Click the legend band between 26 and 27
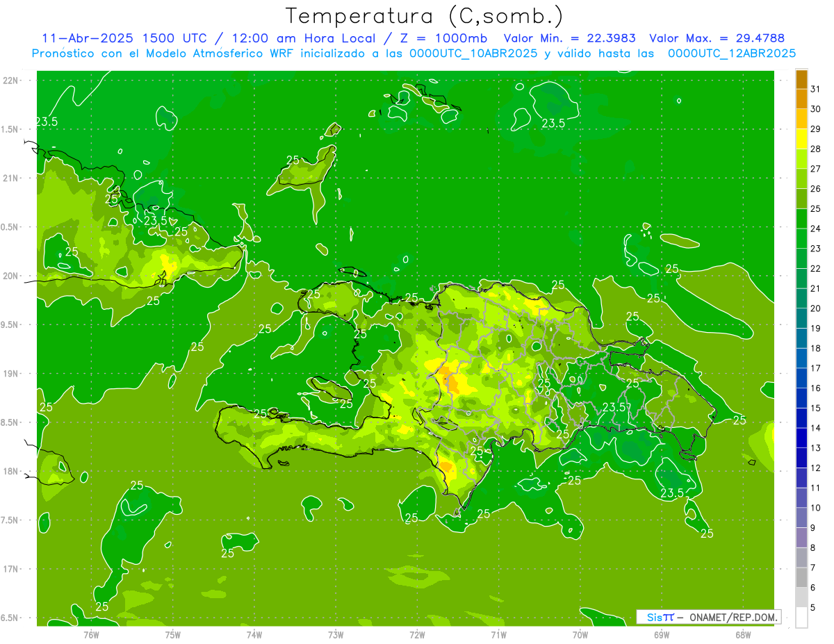834x644 pixels. click(801, 179)
